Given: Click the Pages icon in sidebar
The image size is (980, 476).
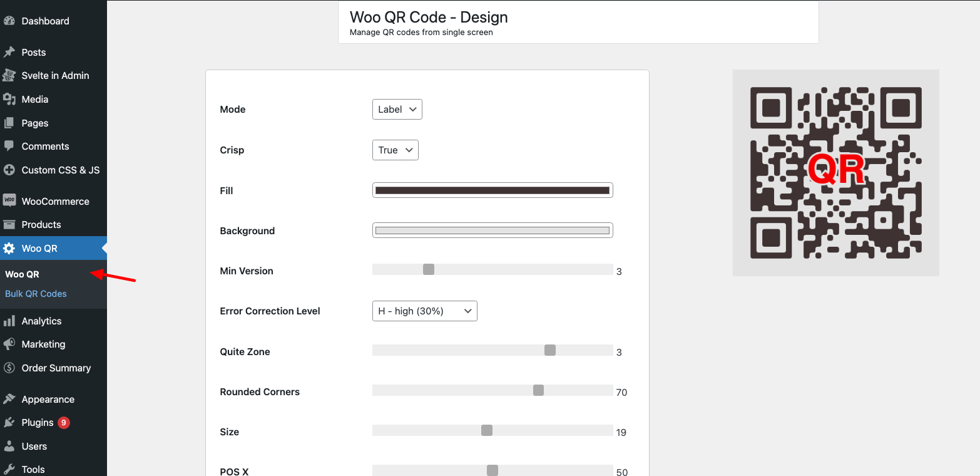Looking at the screenshot, I should click(x=9, y=123).
